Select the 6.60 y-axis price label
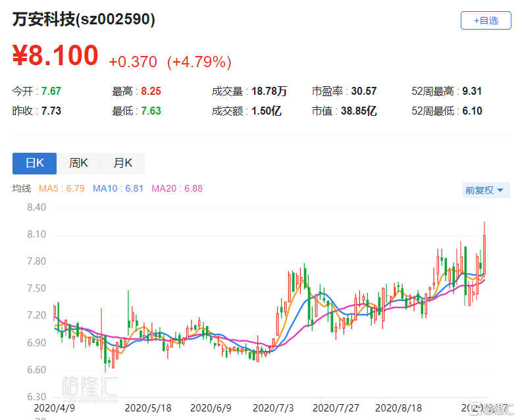 36,370
